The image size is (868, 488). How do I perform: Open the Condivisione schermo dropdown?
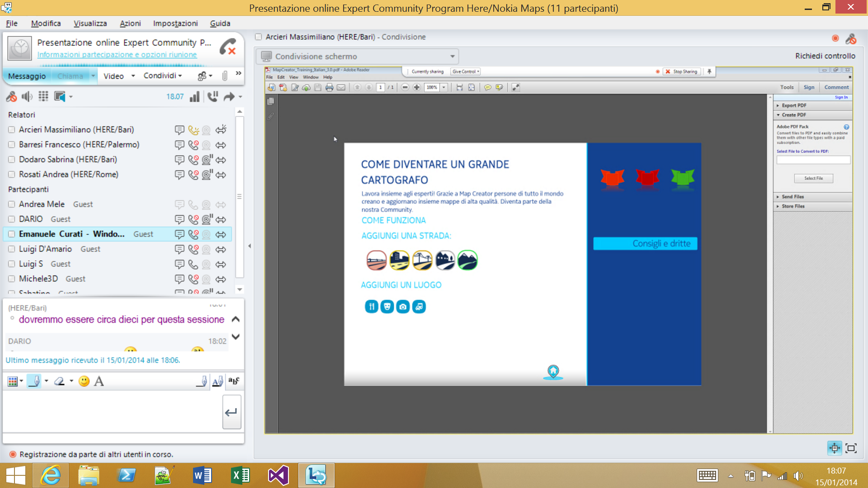(358, 56)
